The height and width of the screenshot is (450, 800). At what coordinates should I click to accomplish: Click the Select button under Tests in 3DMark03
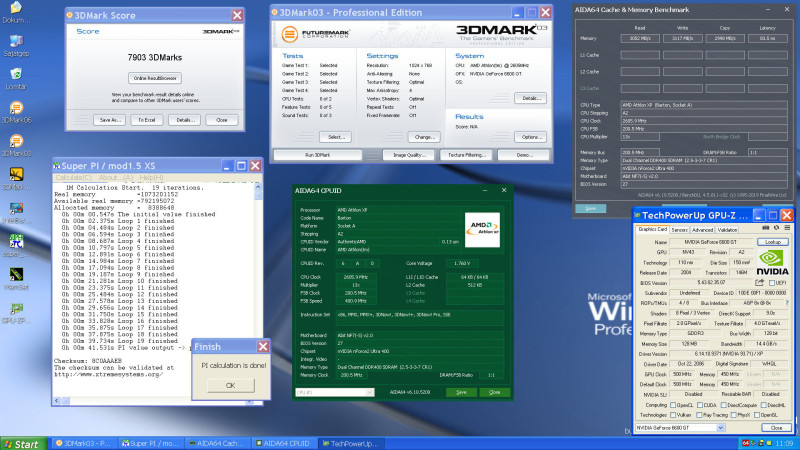click(x=335, y=137)
